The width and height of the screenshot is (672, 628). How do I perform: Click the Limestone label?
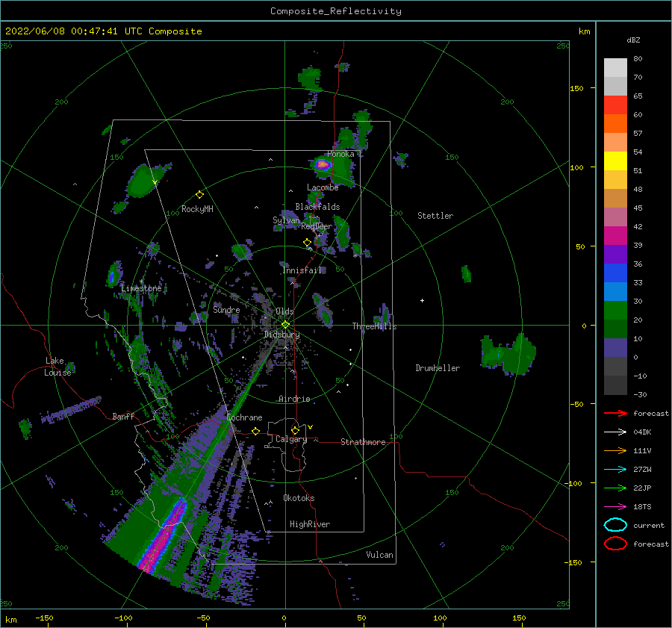[x=141, y=288]
